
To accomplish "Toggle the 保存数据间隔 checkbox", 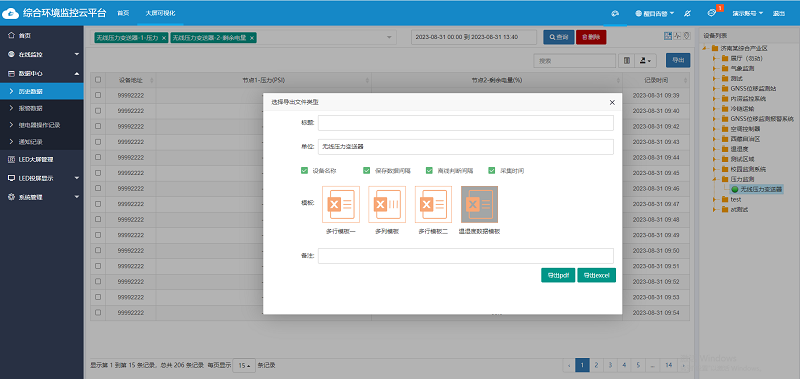I will point(367,170).
